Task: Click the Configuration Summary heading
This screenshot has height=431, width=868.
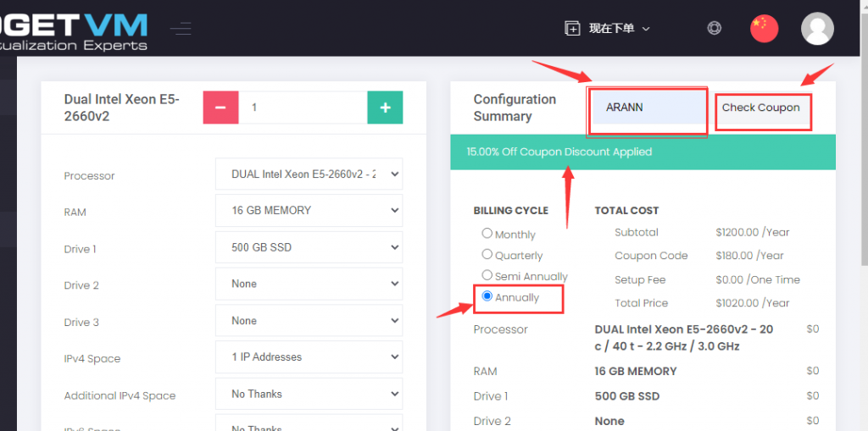Action: click(x=515, y=108)
